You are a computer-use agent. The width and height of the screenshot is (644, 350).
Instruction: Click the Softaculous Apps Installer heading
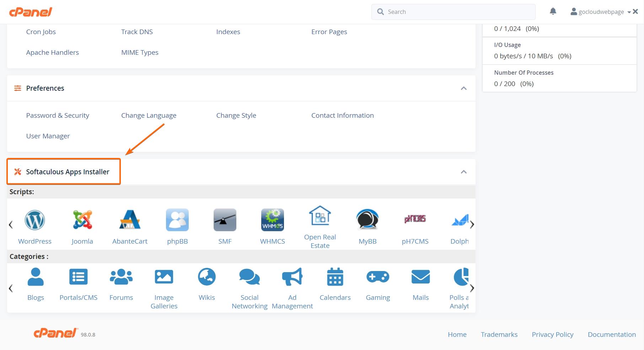pos(68,172)
